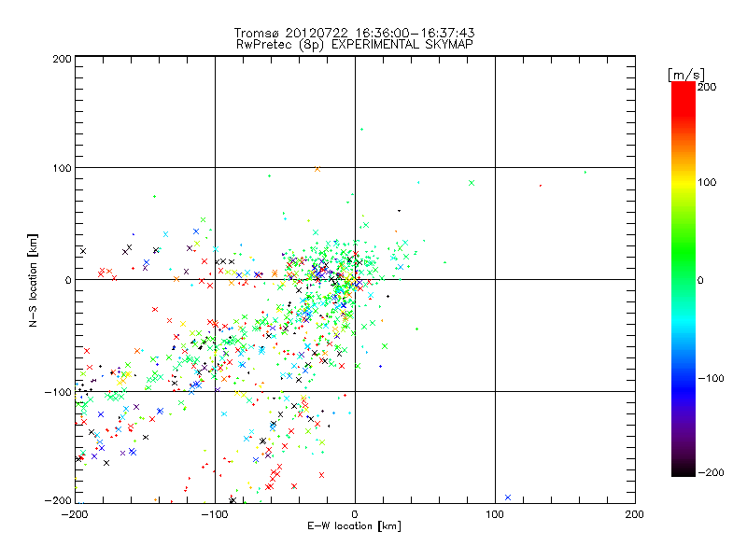Click the orange cross marker on the y=100 km line
The width and height of the screenshot is (747, 560).
[x=317, y=169]
